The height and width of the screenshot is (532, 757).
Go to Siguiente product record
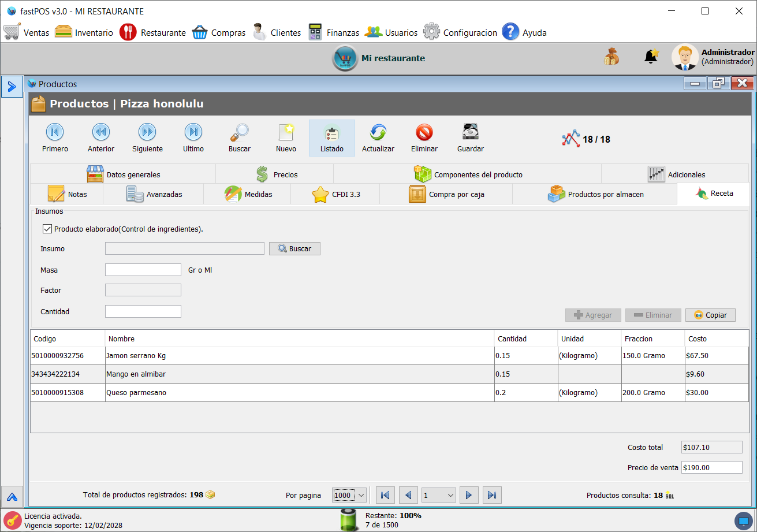click(147, 133)
